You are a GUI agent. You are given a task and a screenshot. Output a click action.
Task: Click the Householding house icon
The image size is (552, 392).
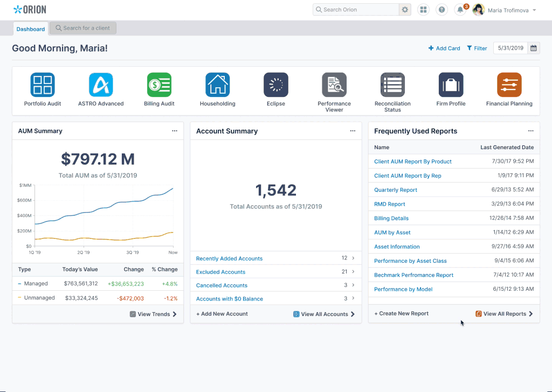[x=217, y=85]
